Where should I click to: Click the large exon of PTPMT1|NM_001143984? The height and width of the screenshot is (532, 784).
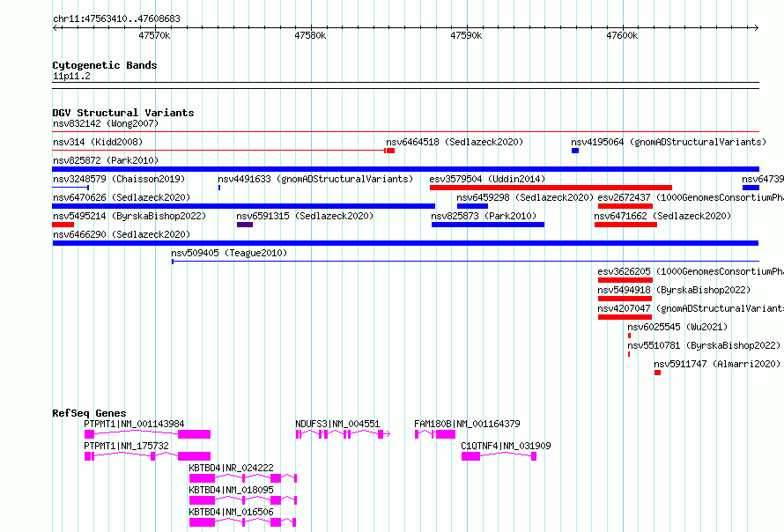[x=194, y=434]
